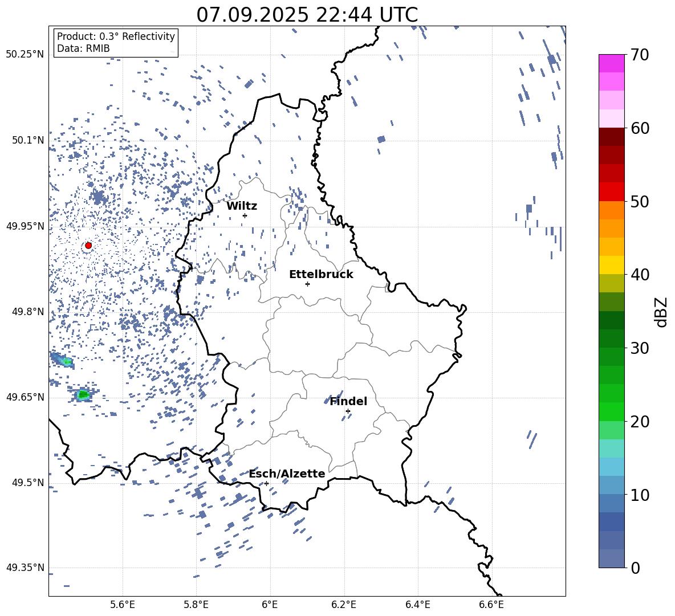This screenshot has height=616, width=675.
Task: Click the green echo cell near 49.65°N
Action: coord(83,394)
